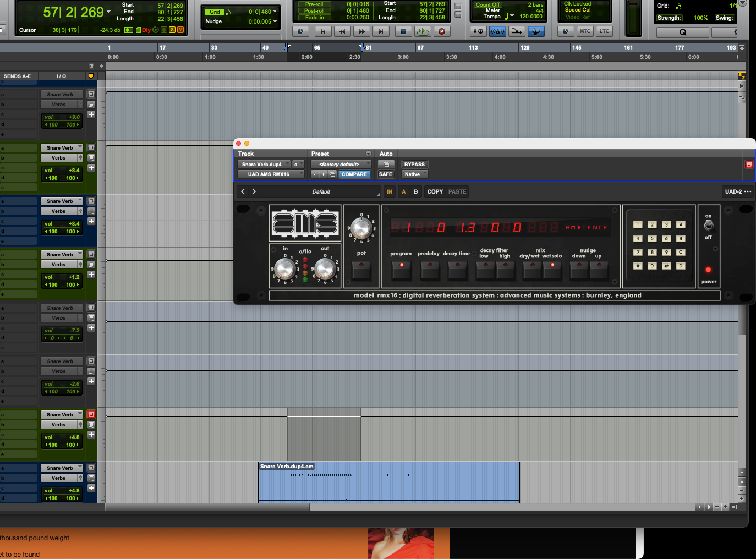Screen dimensions: 756x559
Task: Click the transport Fast Forward button
Action: coord(361,32)
